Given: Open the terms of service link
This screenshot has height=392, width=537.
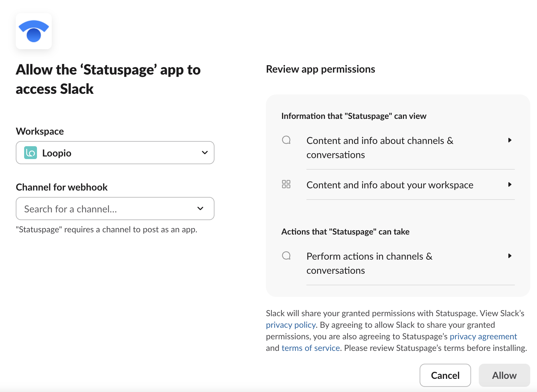Looking at the screenshot, I should [311, 348].
